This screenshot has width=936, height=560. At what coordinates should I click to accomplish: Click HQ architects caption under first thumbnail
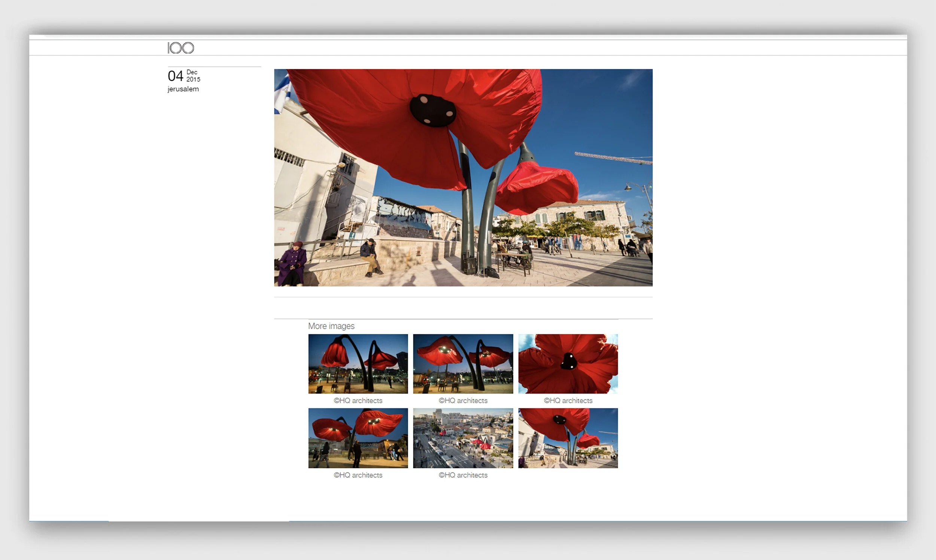[358, 400]
